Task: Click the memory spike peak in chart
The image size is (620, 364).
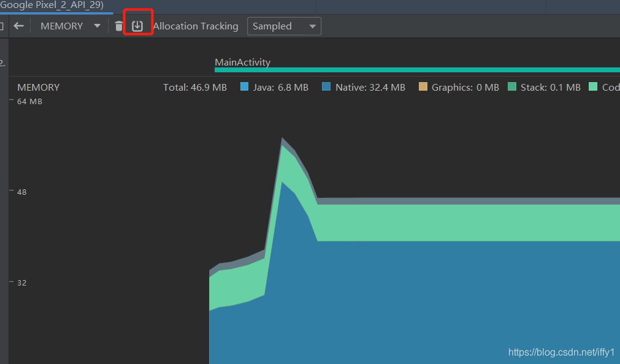Action: tap(282, 138)
